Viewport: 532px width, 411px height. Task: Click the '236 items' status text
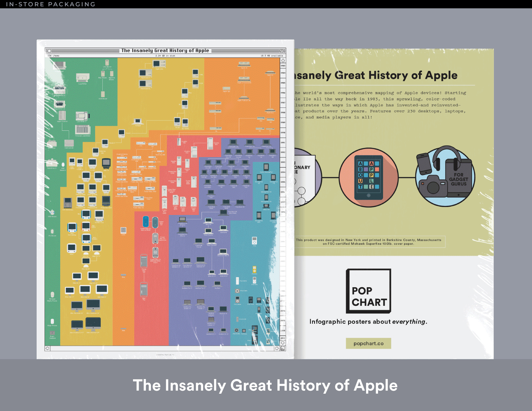click(x=54, y=56)
